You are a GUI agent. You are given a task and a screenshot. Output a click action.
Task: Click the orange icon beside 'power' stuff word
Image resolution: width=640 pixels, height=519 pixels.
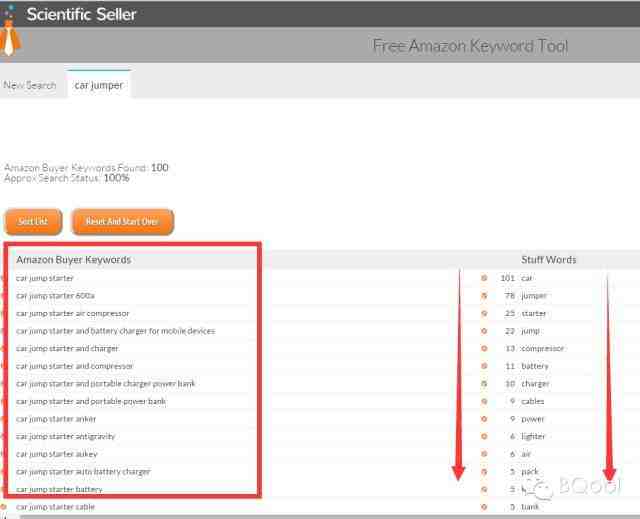point(484,419)
